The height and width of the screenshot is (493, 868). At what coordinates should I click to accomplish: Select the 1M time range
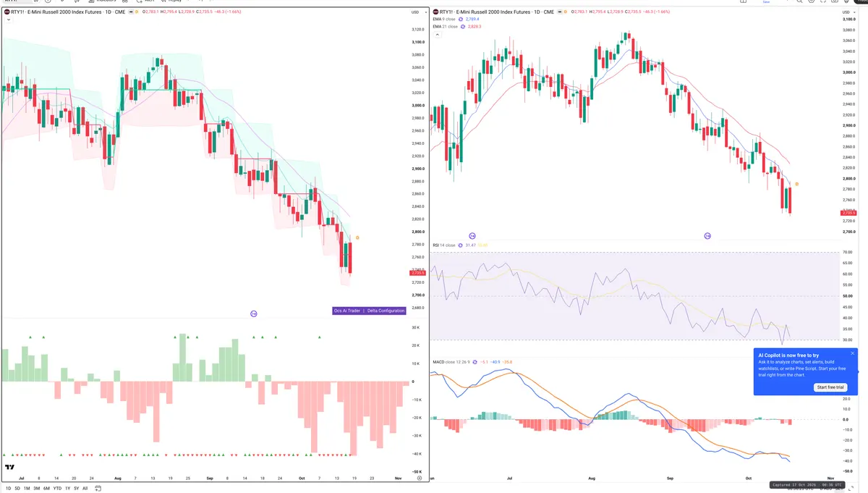(x=27, y=488)
